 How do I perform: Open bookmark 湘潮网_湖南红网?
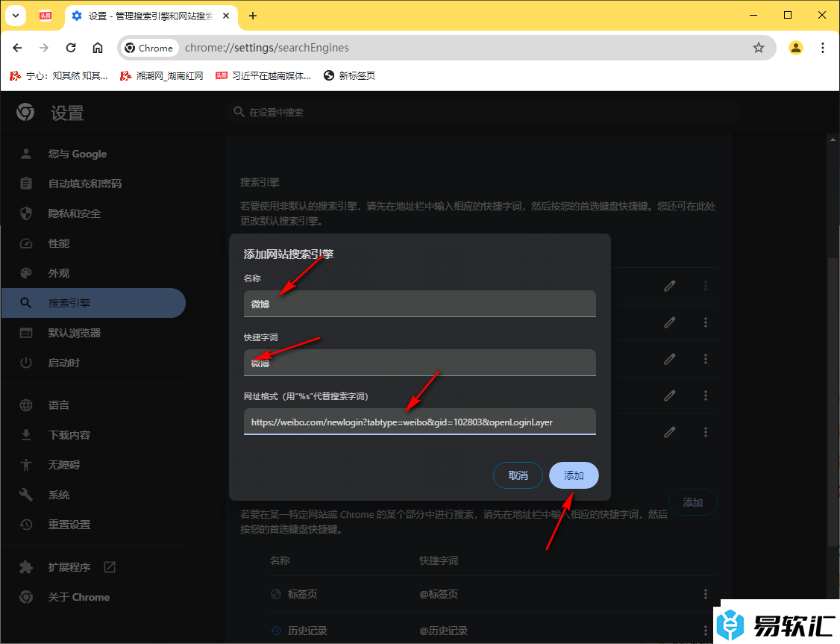click(162, 75)
